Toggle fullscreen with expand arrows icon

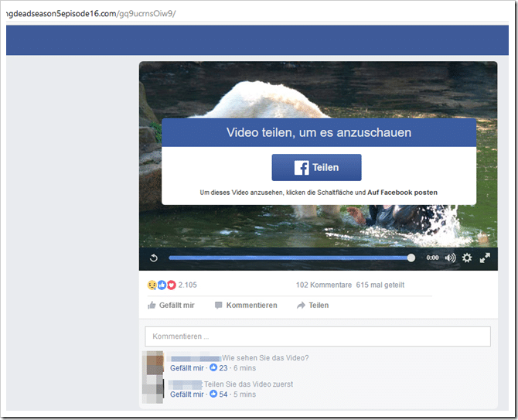point(485,258)
